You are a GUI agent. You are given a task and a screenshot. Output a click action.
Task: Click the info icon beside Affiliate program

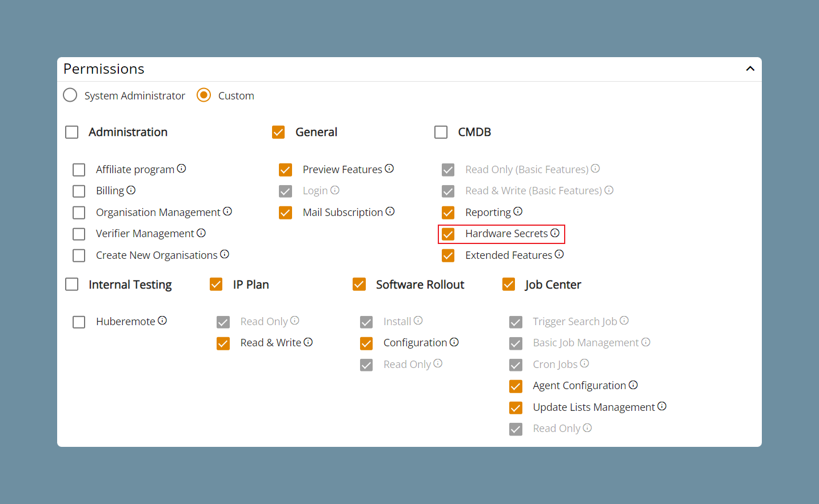pos(182,169)
